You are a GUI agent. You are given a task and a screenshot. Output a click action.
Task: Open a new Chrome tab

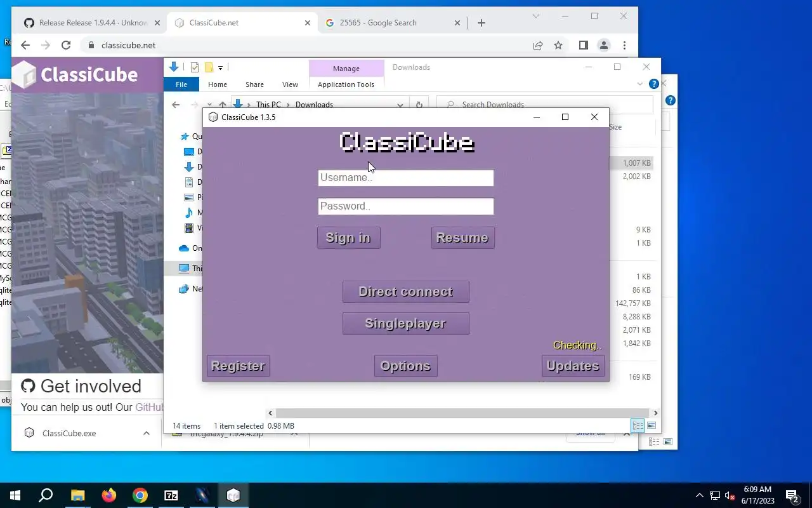pos(481,23)
